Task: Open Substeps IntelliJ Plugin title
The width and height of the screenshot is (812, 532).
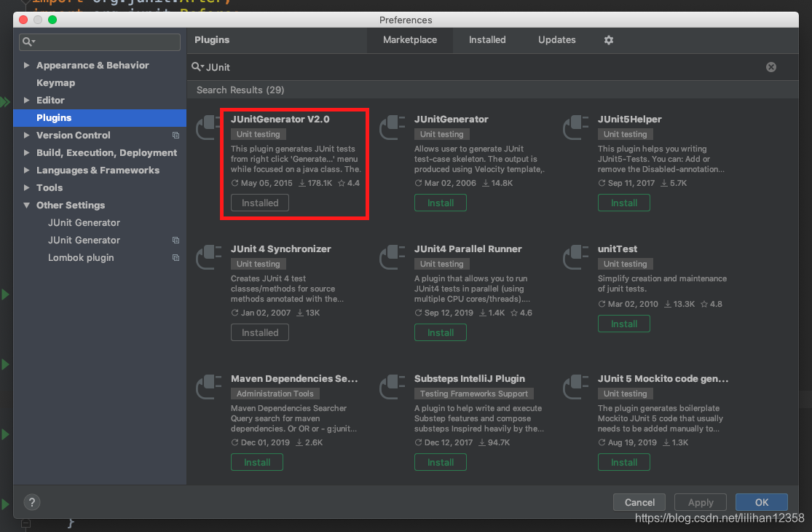Action: click(x=469, y=379)
